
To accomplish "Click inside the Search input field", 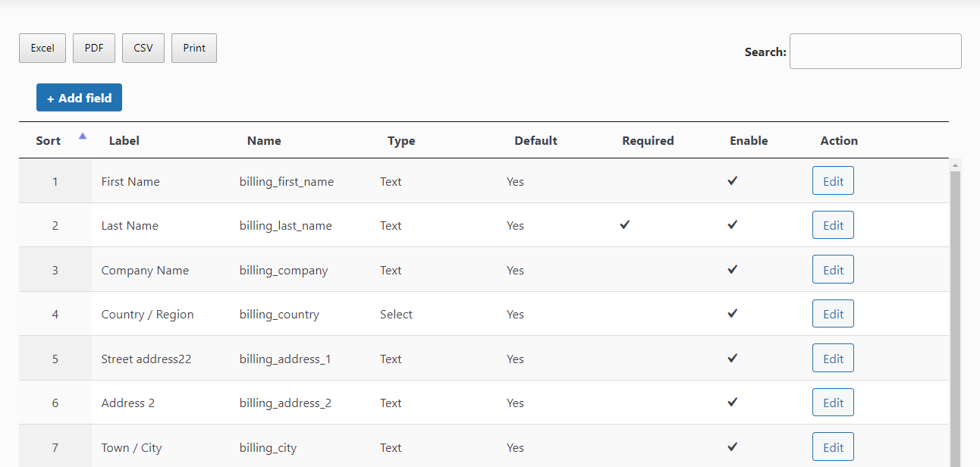I will click(875, 51).
